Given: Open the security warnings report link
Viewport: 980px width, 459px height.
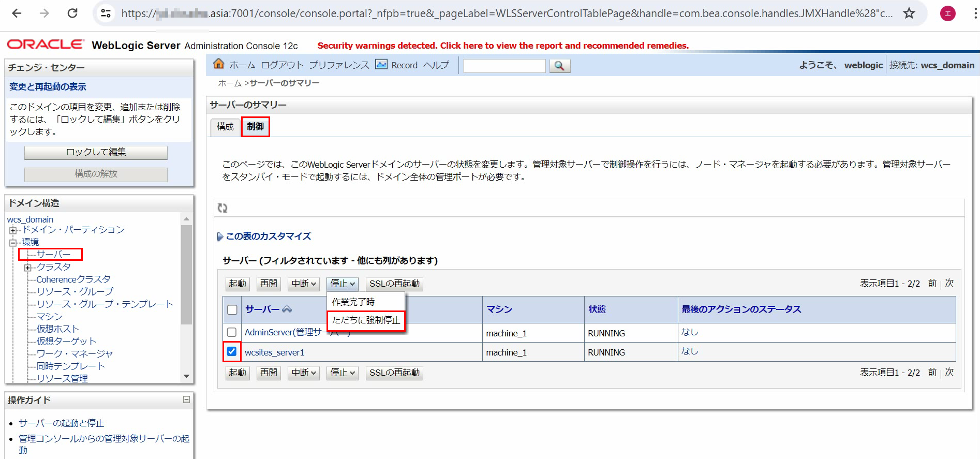Looking at the screenshot, I should click(503, 46).
